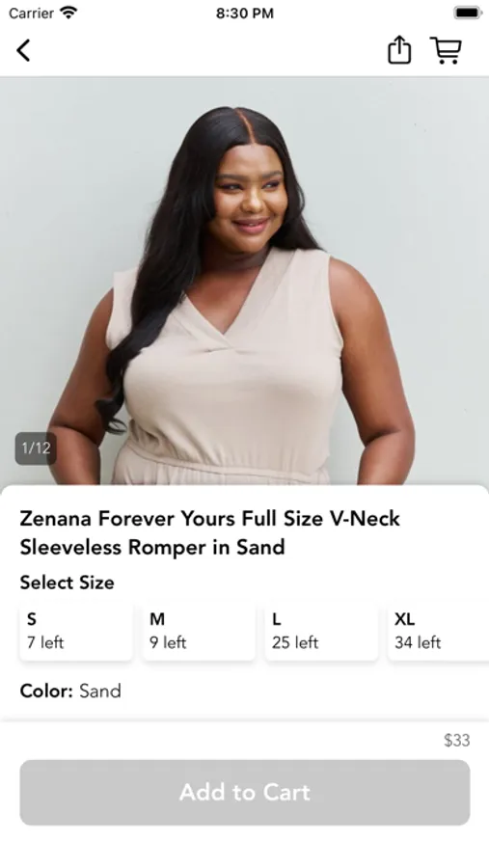Open the share icon

(x=398, y=50)
